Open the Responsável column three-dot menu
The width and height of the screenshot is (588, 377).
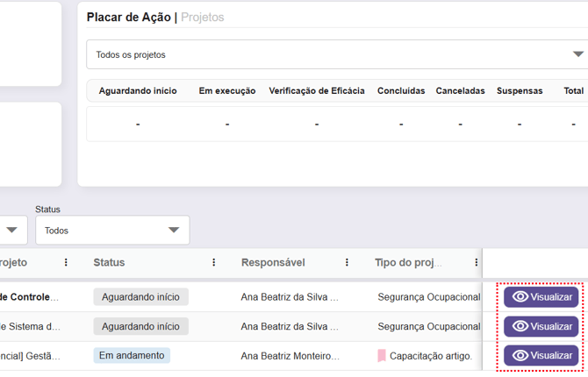pos(347,262)
